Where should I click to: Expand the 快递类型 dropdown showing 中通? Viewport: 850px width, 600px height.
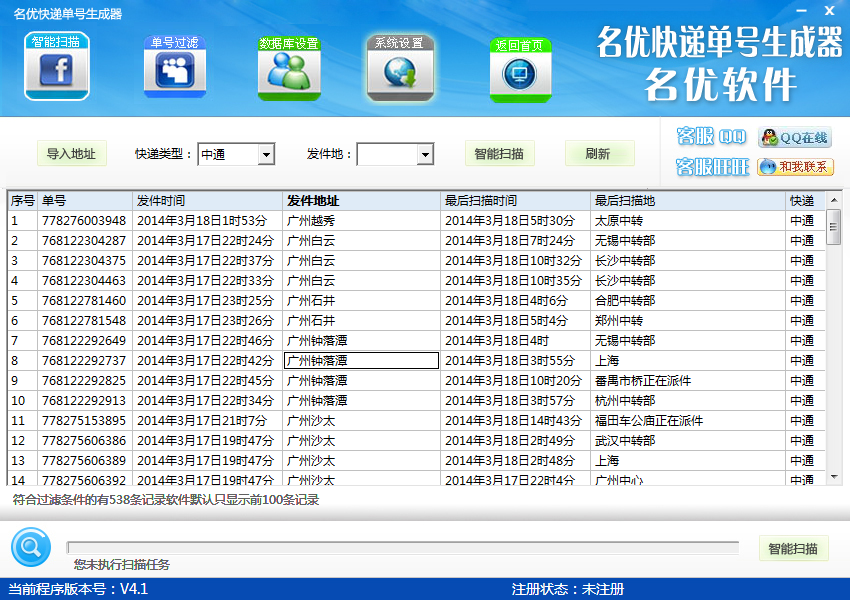pyautogui.click(x=266, y=154)
